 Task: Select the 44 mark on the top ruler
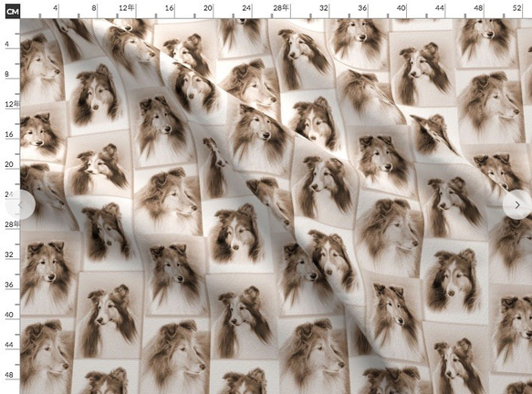coord(440,8)
